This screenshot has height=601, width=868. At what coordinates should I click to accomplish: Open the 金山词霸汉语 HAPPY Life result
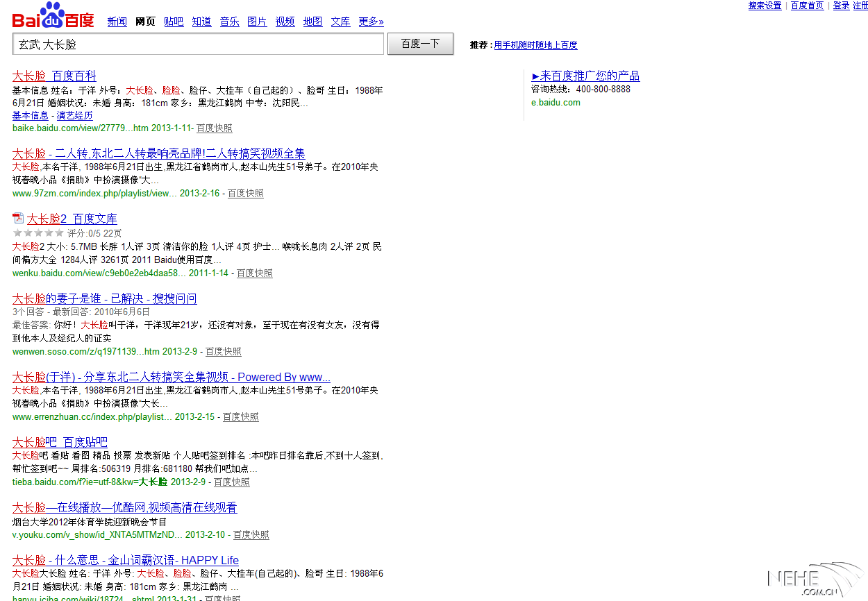coord(126,561)
